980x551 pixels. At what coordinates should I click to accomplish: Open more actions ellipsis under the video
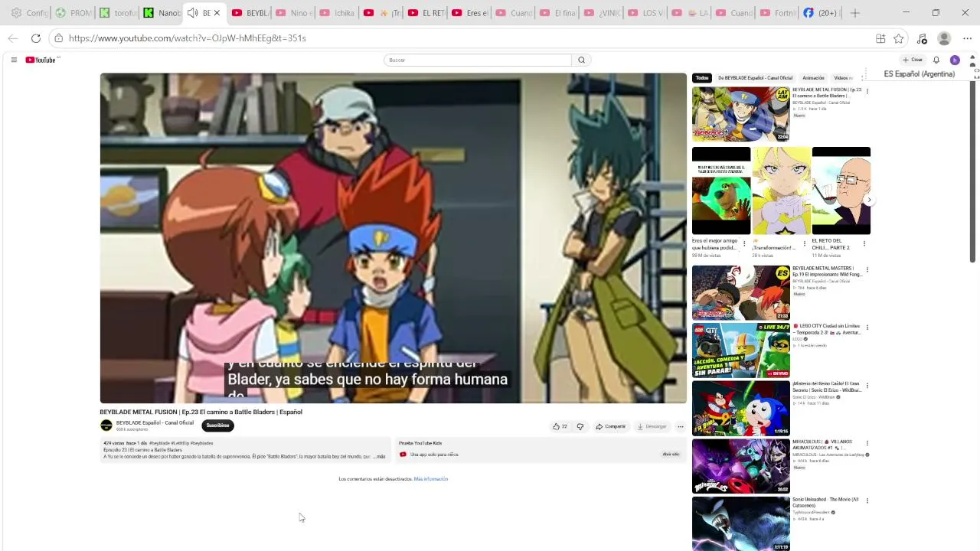pos(680,426)
